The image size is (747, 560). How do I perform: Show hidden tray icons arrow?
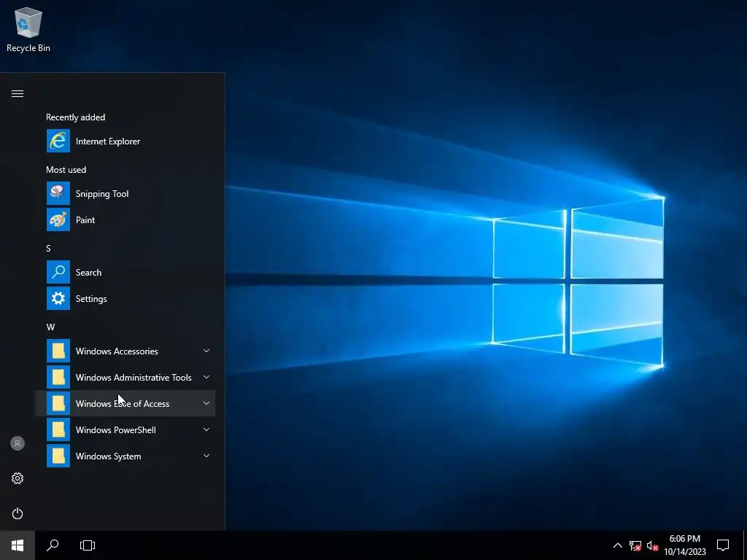pos(617,545)
